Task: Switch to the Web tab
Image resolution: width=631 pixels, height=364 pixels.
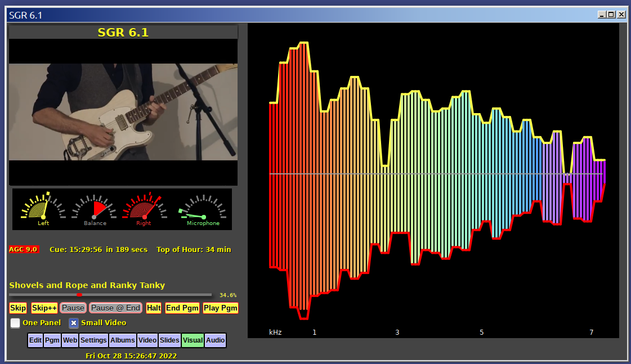Action: point(70,340)
